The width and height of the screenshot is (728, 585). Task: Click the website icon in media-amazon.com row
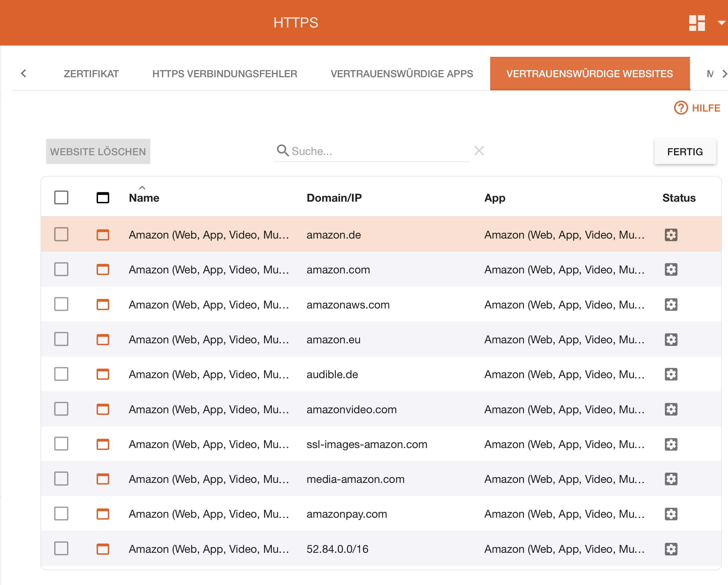pyautogui.click(x=103, y=479)
